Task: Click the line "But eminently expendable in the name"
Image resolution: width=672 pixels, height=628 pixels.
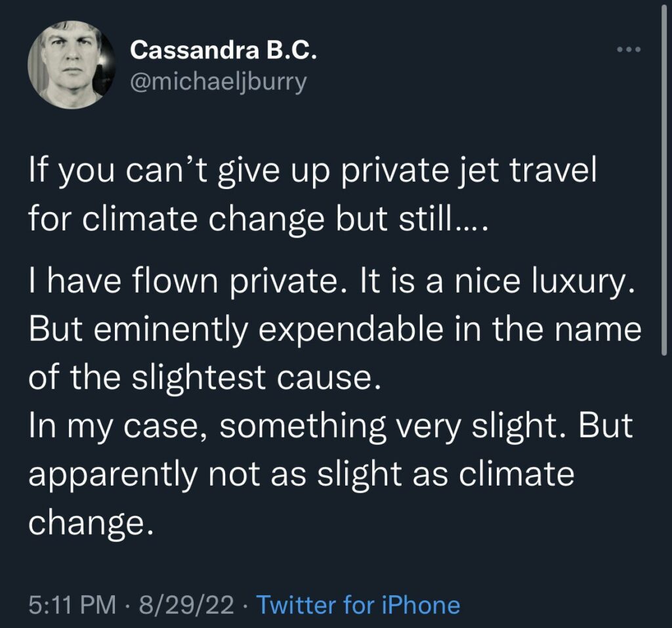Action: [x=335, y=330]
